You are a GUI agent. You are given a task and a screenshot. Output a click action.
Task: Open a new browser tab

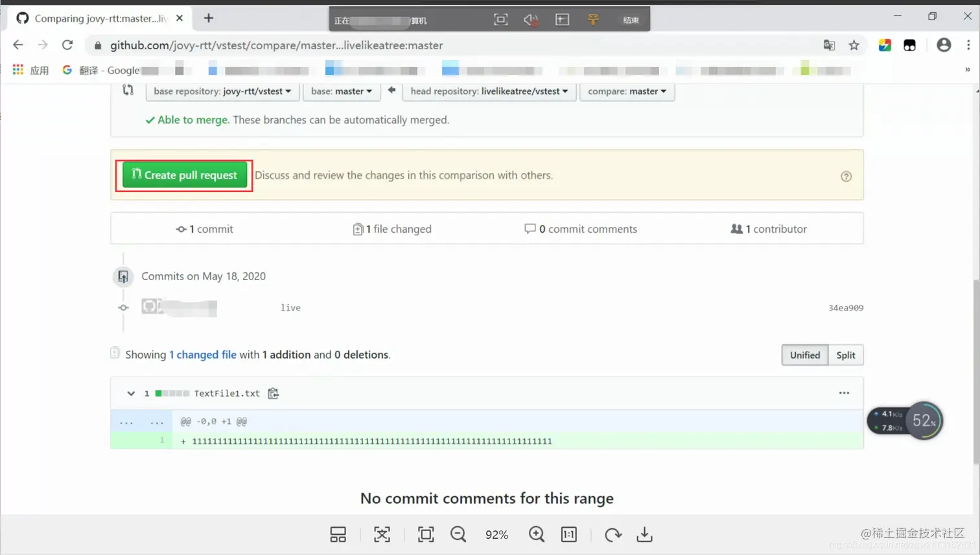pos(209,18)
